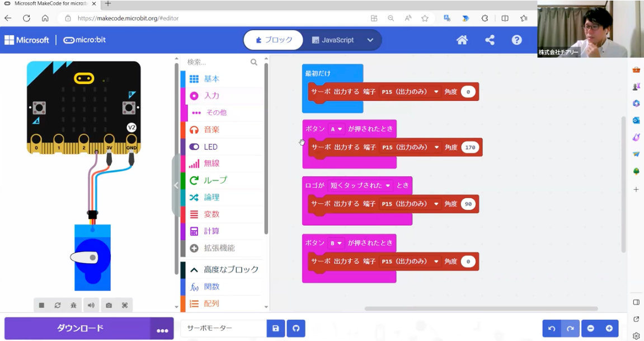Open ループ block category
The height and width of the screenshot is (341, 644).
tap(222, 180)
